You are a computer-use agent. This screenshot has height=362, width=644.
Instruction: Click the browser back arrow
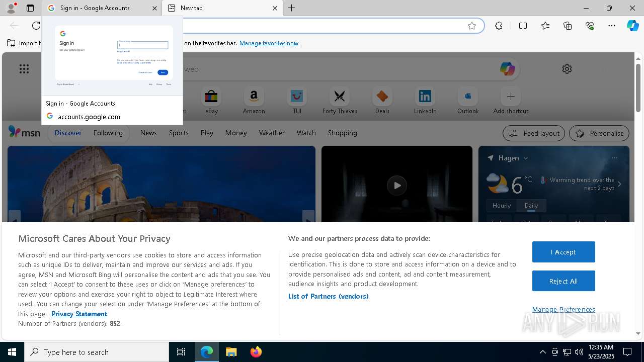tap(14, 26)
